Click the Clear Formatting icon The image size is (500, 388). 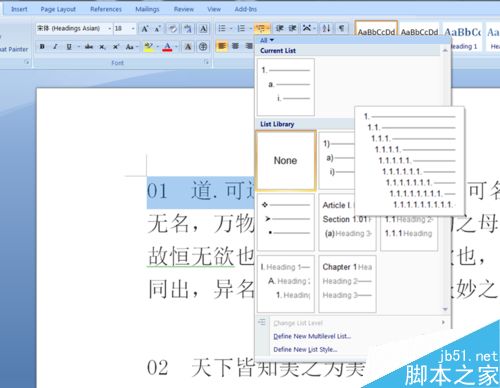click(173, 29)
